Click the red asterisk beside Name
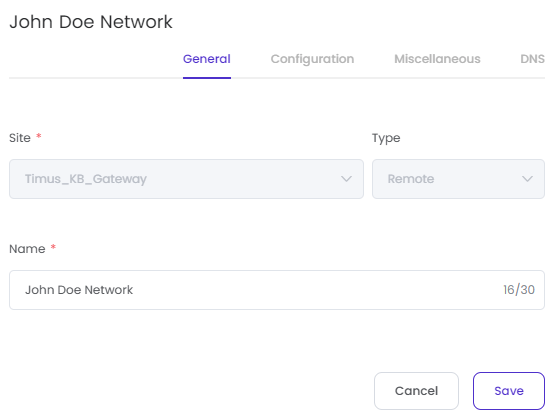Image resolution: width=554 pixels, height=420 pixels. [53, 247]
